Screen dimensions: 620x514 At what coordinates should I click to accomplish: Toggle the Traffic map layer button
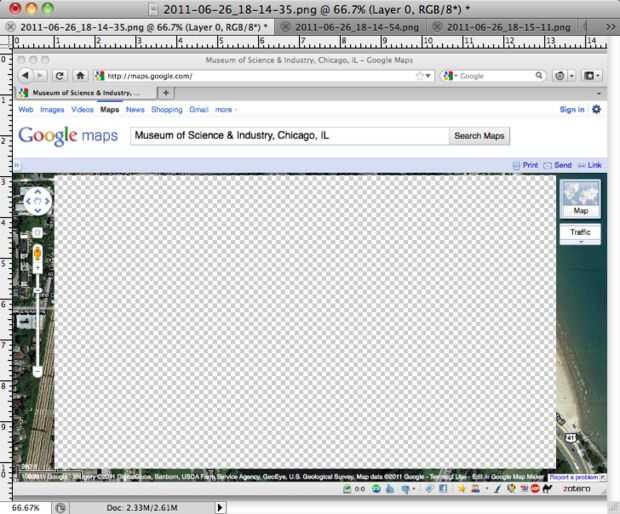pos(580,232)
